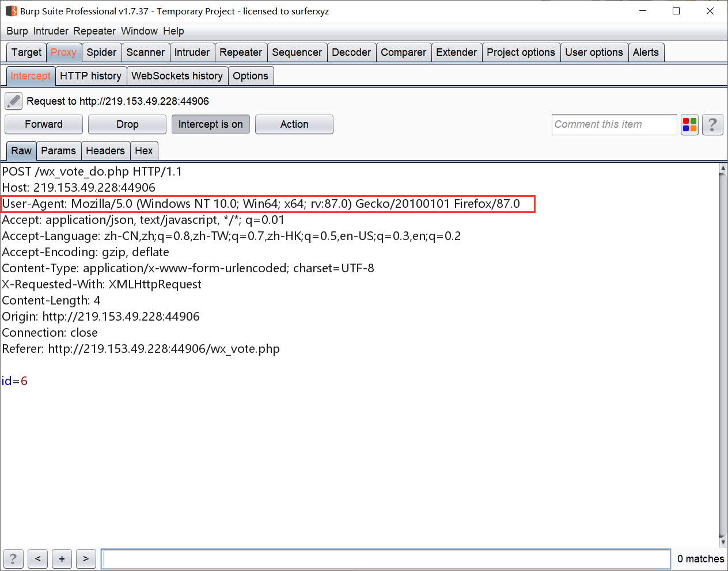Switch to the Target tab
The image size is (728, 571).
(x=26, y=52)
